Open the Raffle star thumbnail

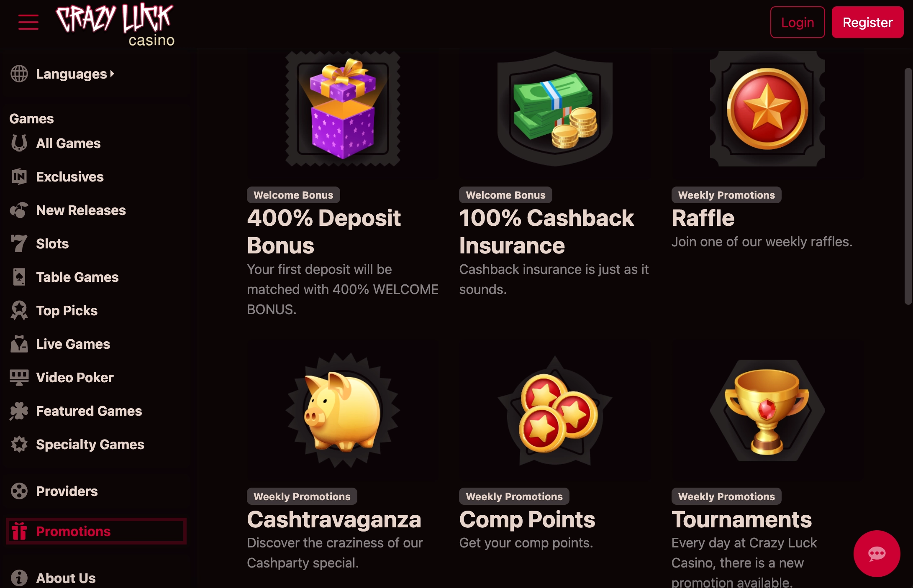tap(767, 109)
